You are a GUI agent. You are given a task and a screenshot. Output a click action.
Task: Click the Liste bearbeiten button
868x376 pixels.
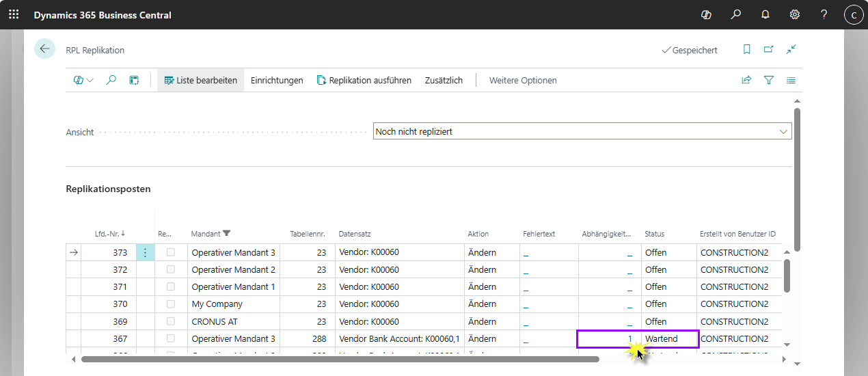[200, 80]
